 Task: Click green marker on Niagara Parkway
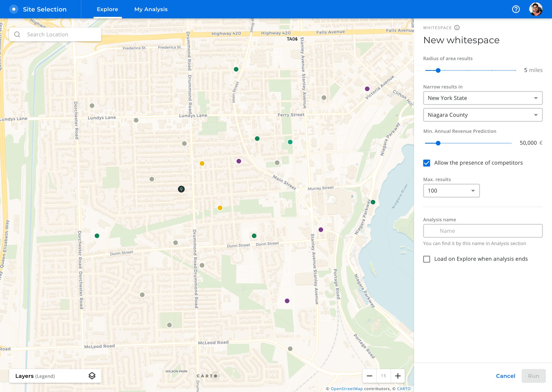(373, 202)
